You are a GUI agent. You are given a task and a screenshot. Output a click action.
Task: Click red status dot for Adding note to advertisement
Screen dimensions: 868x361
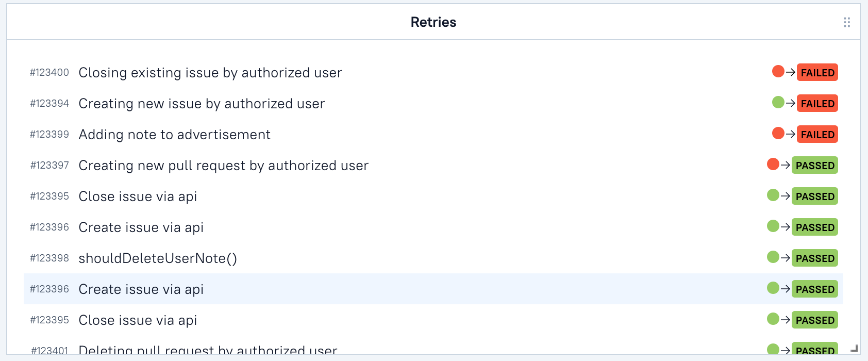pyautogui.click(x=778, y=134)
